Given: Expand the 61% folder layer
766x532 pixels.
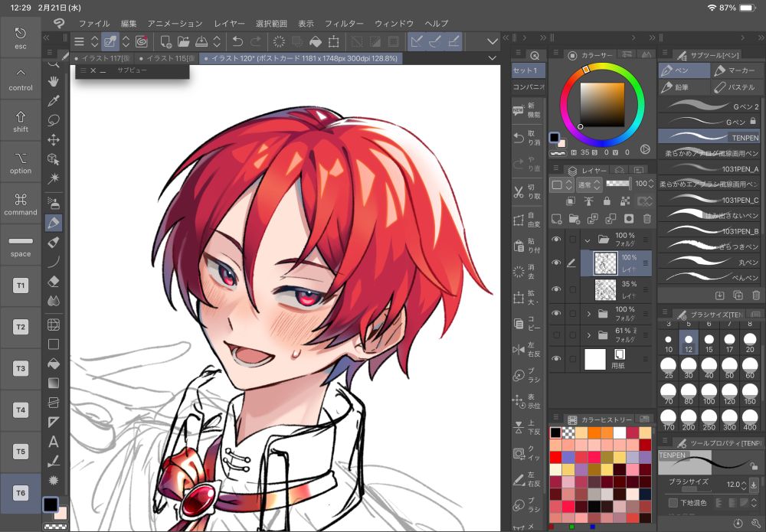Looking at the screenshot, I should click(x=588, y=335).
